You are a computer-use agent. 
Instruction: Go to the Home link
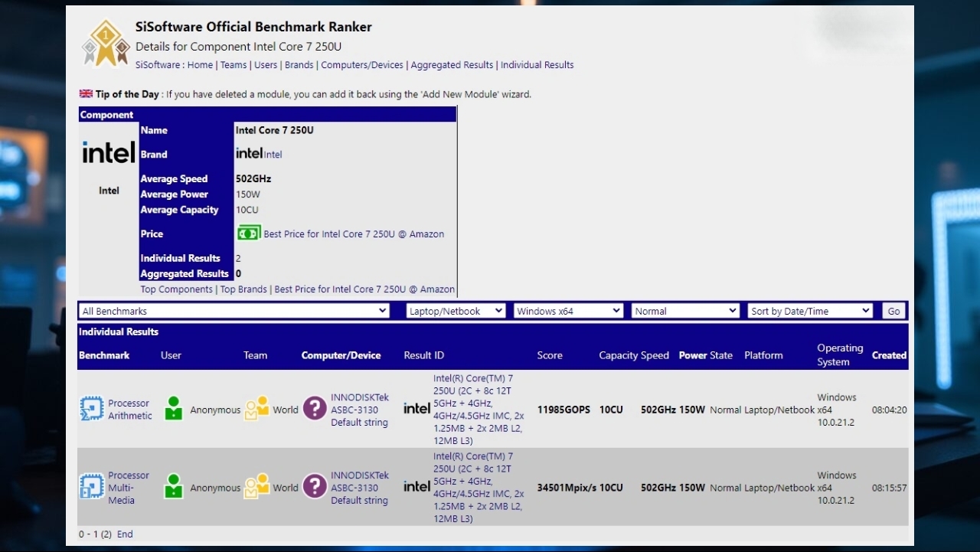point(200,65)
